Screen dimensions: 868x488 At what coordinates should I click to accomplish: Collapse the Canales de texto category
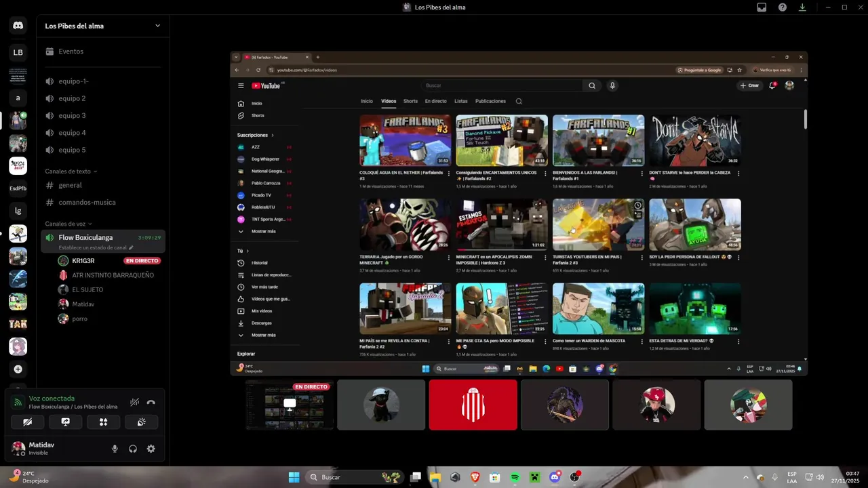click(71, 171)
